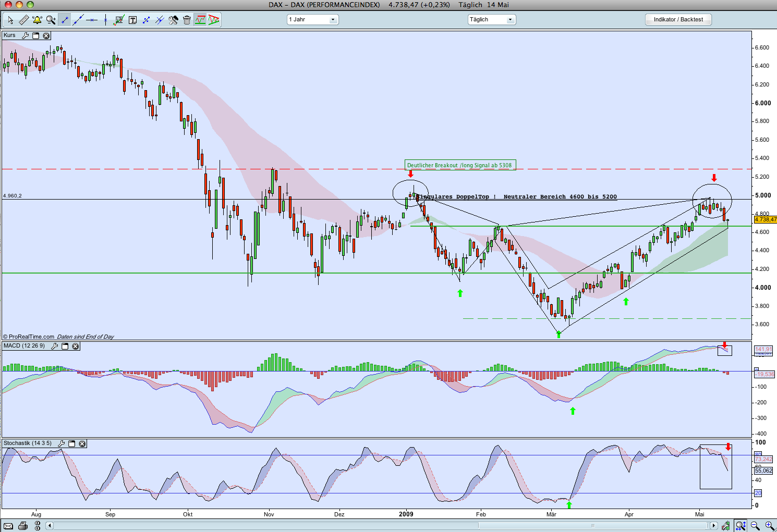Click the 'ProRealTime.com' copyright text
777x532 pixels.
coord(31,337)
